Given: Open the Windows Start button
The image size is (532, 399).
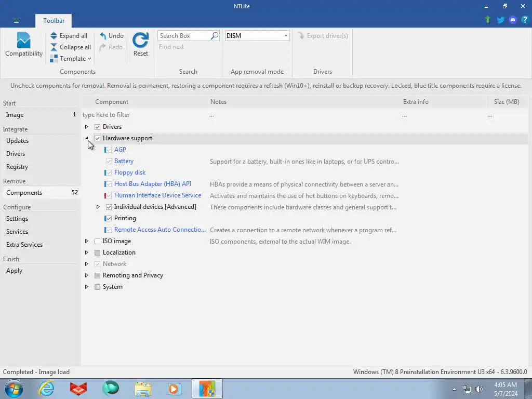Looking at the screenshot, I should click(14, 389).
